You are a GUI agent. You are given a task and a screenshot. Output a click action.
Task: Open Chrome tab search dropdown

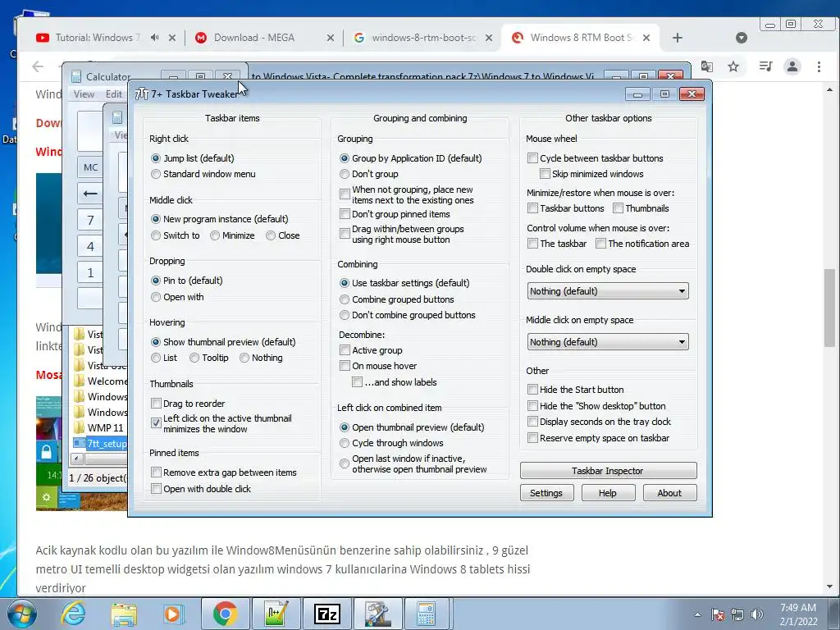click(742, 38)
